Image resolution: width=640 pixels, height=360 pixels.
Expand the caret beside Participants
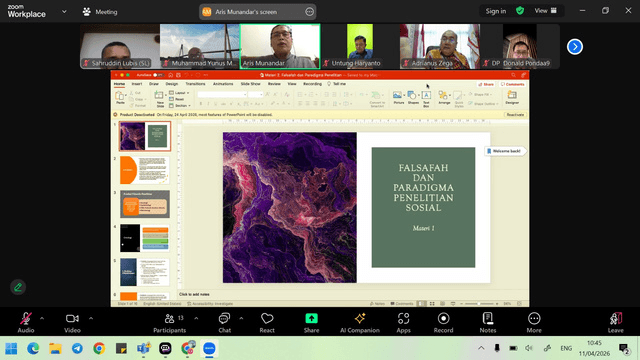196,318
